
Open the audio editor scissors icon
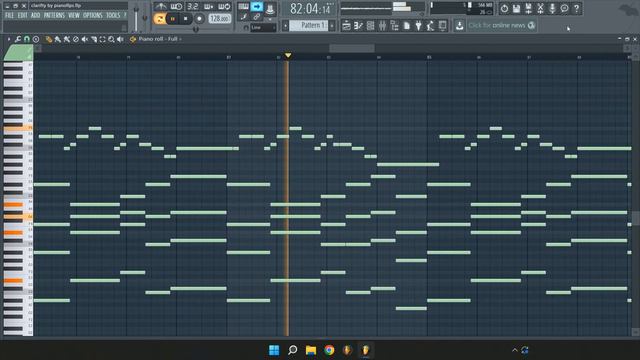tap(540, 8)
